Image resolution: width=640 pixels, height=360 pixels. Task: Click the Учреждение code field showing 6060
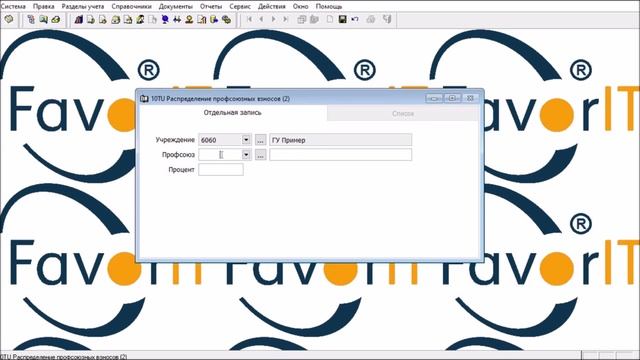click(x=220, y=140)
